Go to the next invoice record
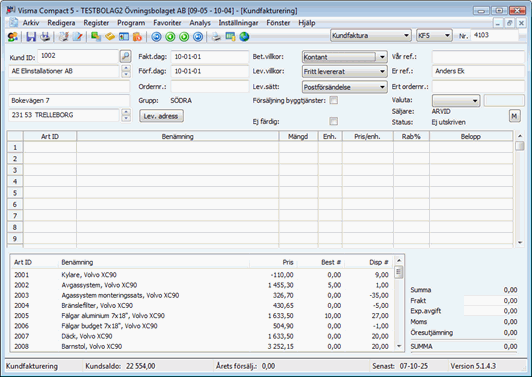Screen dimensions: 532x377 point(184,36)
